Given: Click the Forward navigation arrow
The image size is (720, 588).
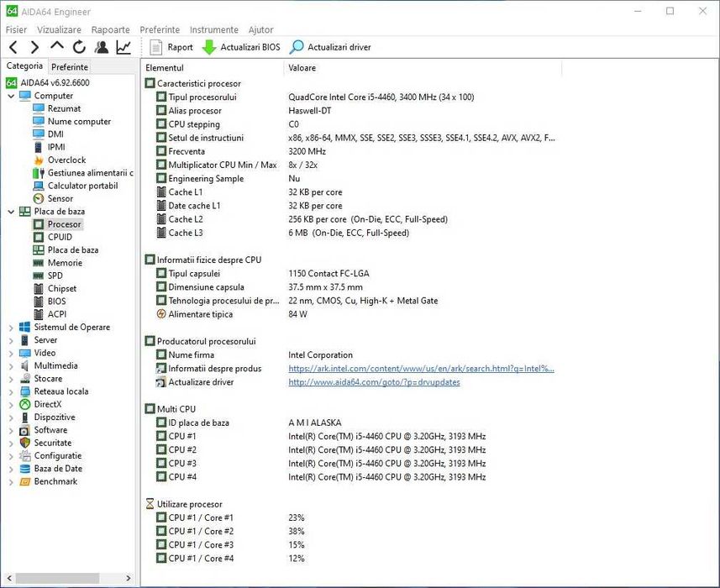Looking at the screenshot, I should [x=35, y=47].
